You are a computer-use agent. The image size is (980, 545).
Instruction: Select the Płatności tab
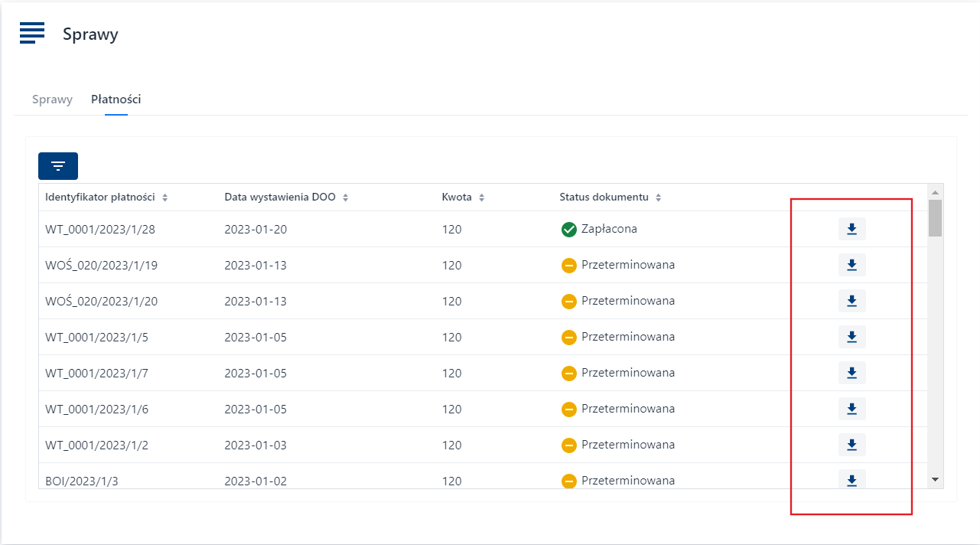click(x=116, y=100)
